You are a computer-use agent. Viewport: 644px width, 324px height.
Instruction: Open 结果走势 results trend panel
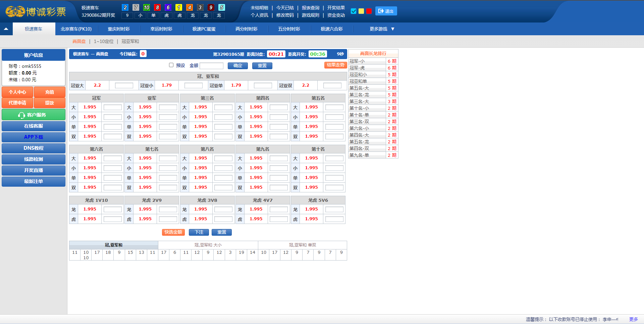335,65
